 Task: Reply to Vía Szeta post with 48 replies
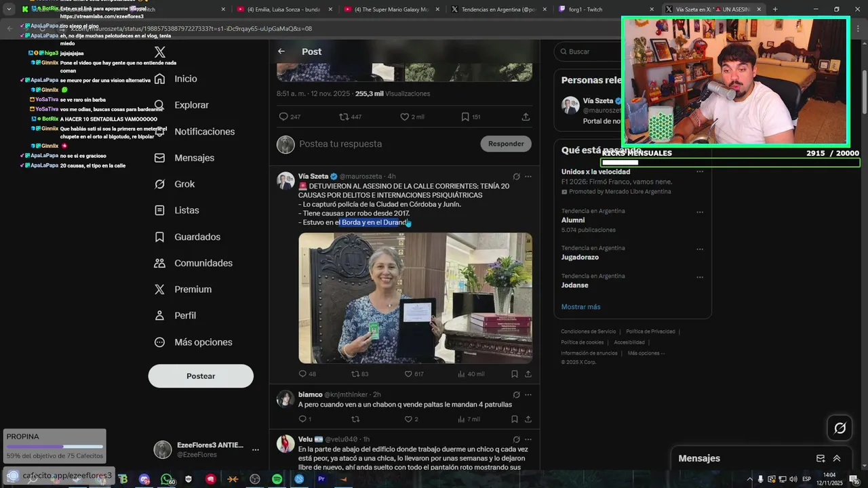[x=302, y=373]
